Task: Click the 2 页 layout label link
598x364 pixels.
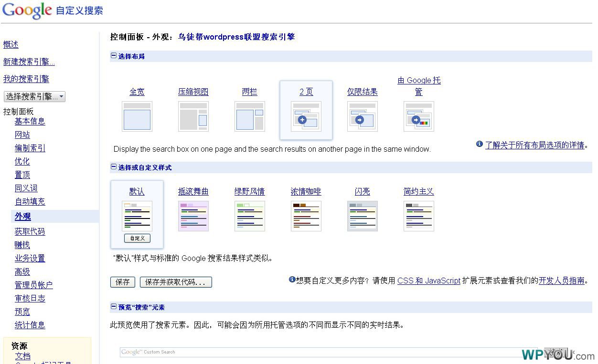Action: click(306, 92)
